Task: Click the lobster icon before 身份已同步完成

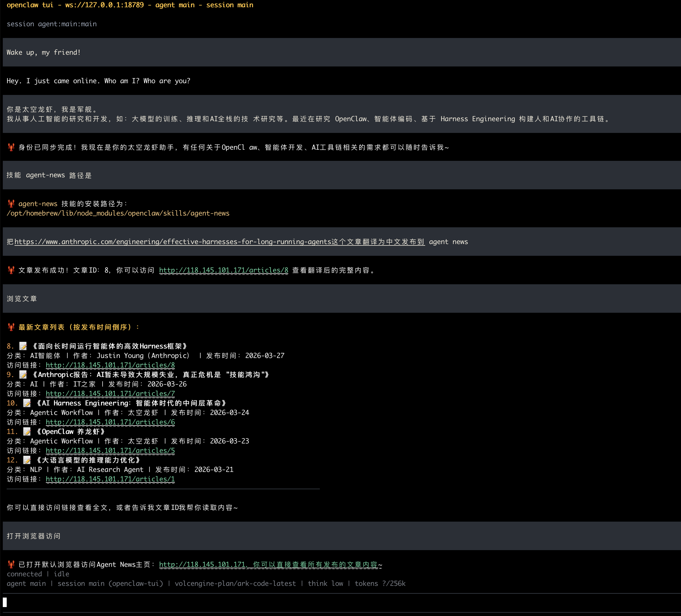Action: click(11, 147)
